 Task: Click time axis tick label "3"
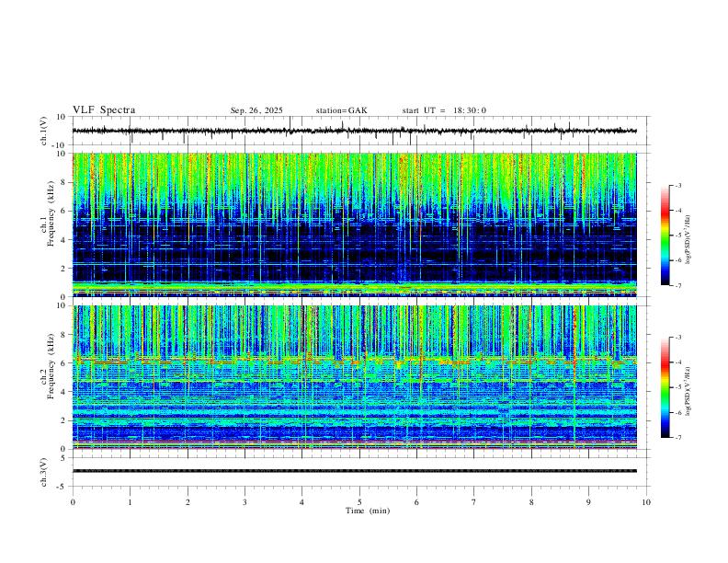pos(245,502)
